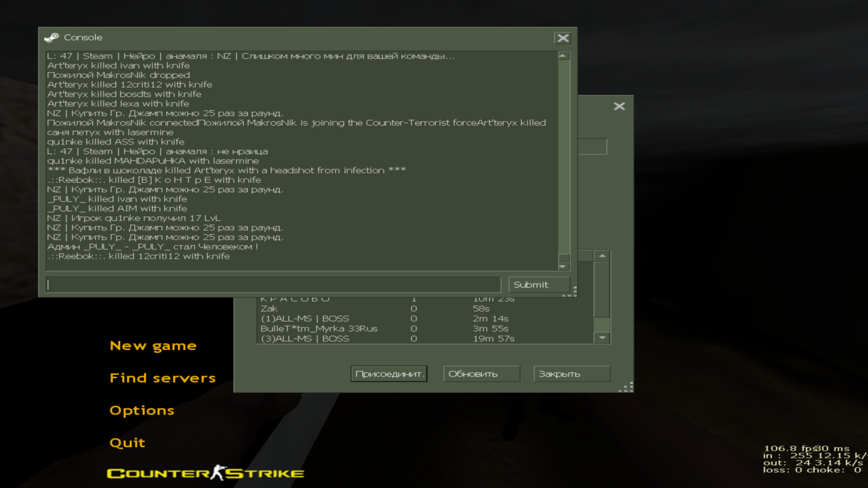This screenshot has width=868, height=488.
Task: Click the player list scroll-up arrow
Action: pyautogui.click(x=602, y=256)
